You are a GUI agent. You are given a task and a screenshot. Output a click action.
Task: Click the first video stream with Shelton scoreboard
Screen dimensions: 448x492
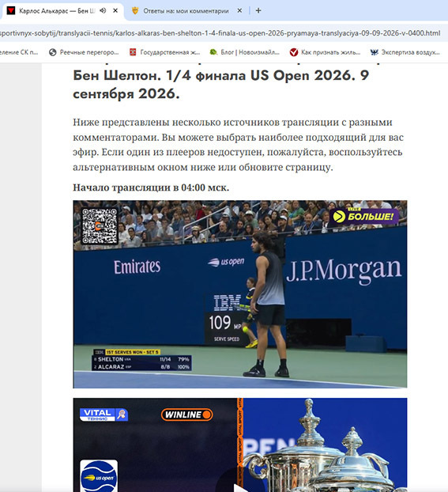click(240, 294)
